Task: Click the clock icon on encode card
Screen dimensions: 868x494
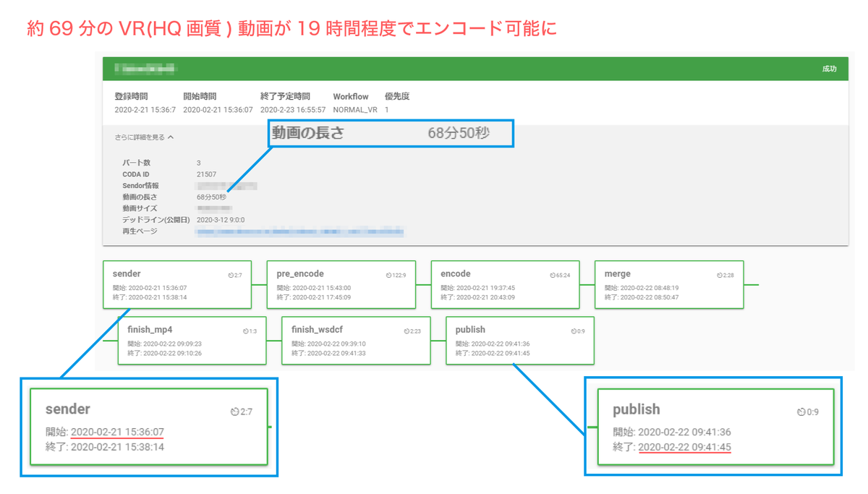Action: click(x=553, y=276)
